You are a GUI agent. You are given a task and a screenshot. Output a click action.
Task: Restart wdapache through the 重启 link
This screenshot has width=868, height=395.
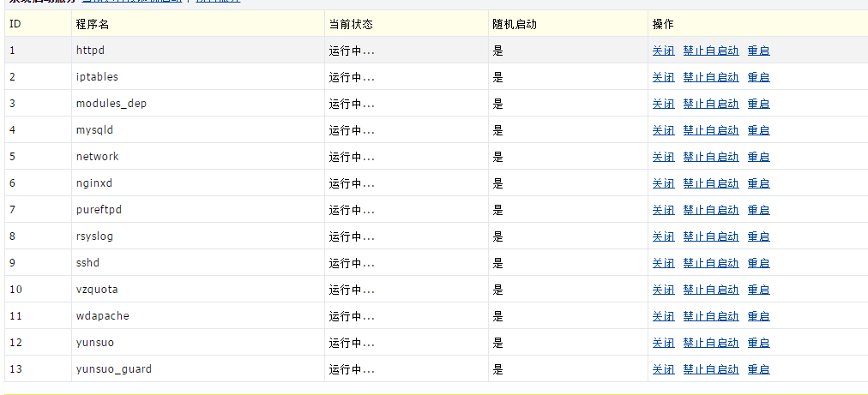758,316
